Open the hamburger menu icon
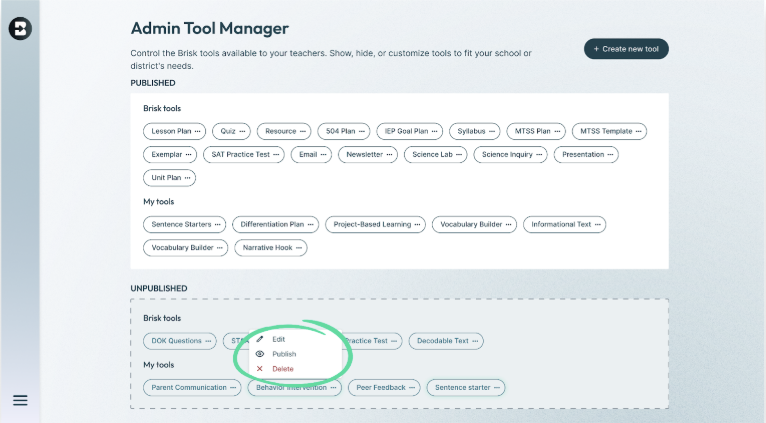The height and width of the screenshot is (423, 766). (x=20, y=401)
